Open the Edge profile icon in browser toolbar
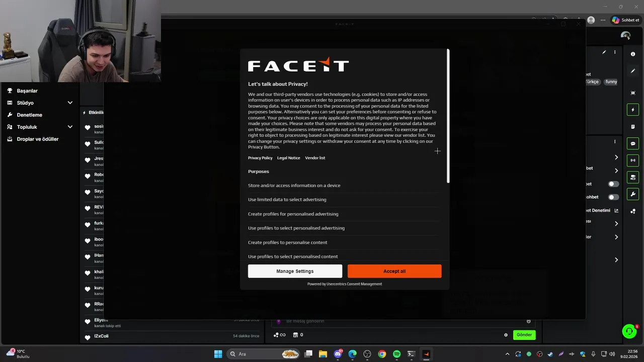644x362 pixels. tap(591, 20)
